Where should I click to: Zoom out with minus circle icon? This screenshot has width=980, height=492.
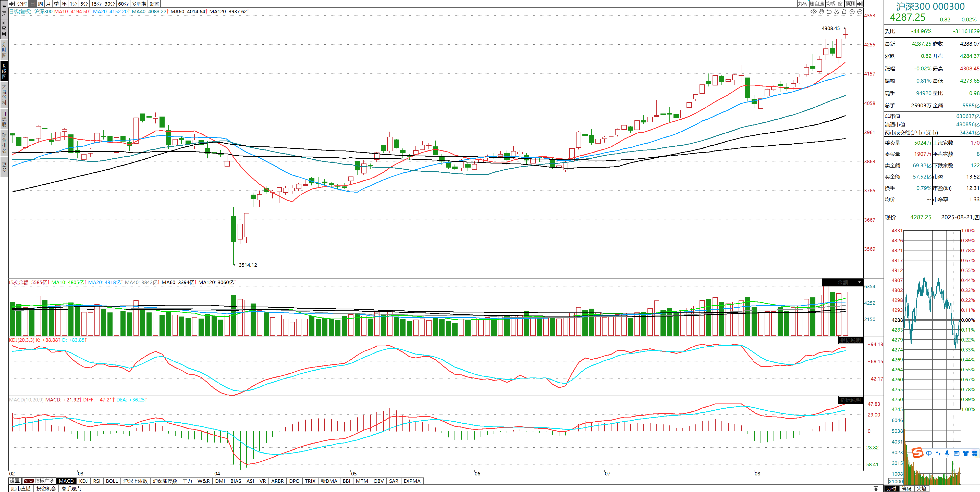tap(859, 11)
